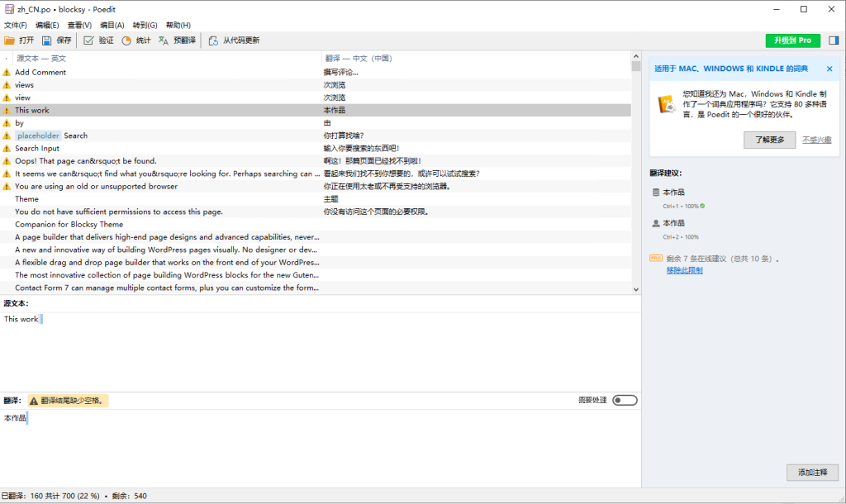The width and height of the screenshot is (846, 504).
Task: Click the scroll-up arrow of the string list
Action: click(x=636, y=56)
